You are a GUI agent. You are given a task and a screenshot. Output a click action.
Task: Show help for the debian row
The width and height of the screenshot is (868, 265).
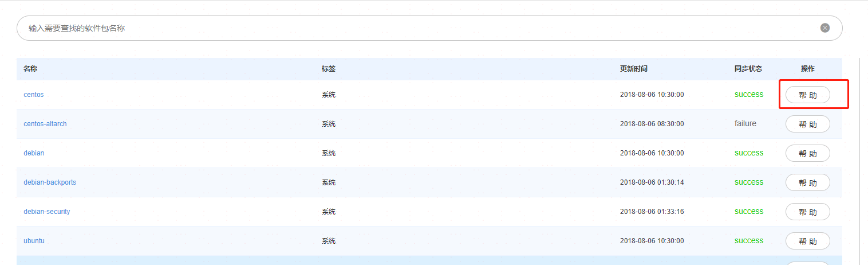pyautogui.click(x=807, y=153)
